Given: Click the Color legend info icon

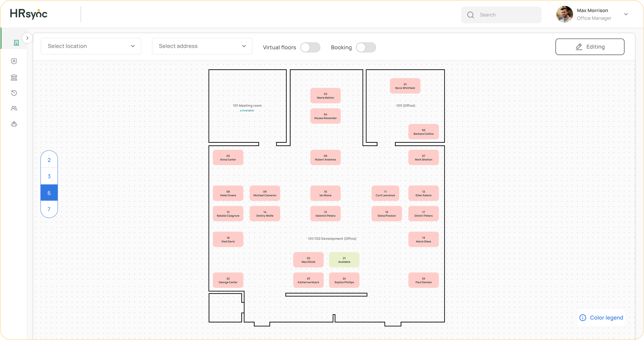Looking at the screenshot, I should [583, 318].
